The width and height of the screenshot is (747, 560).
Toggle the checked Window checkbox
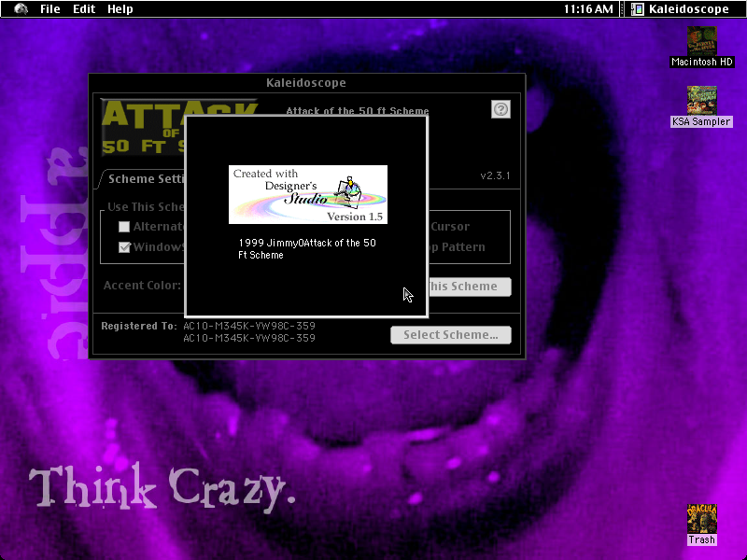click(124, 247)
